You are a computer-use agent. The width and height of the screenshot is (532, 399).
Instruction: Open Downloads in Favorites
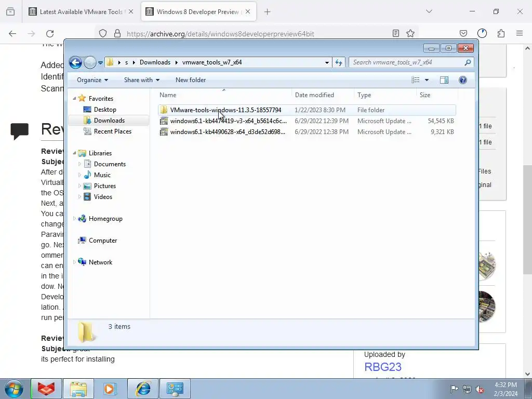pos(109,121)
